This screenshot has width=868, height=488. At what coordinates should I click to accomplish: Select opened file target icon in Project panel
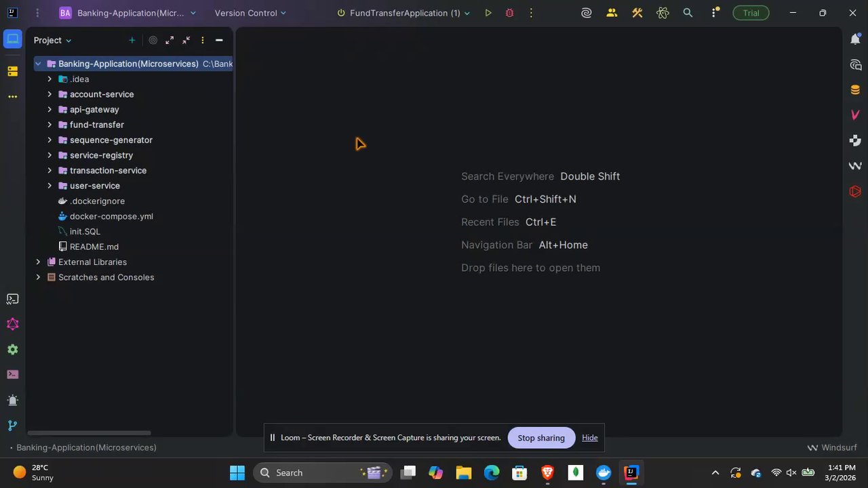coord(153,40)
